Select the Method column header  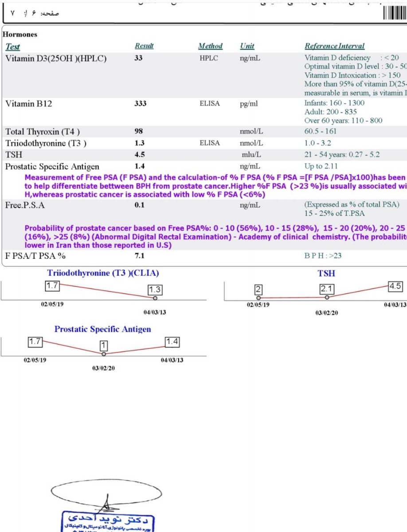210,46
